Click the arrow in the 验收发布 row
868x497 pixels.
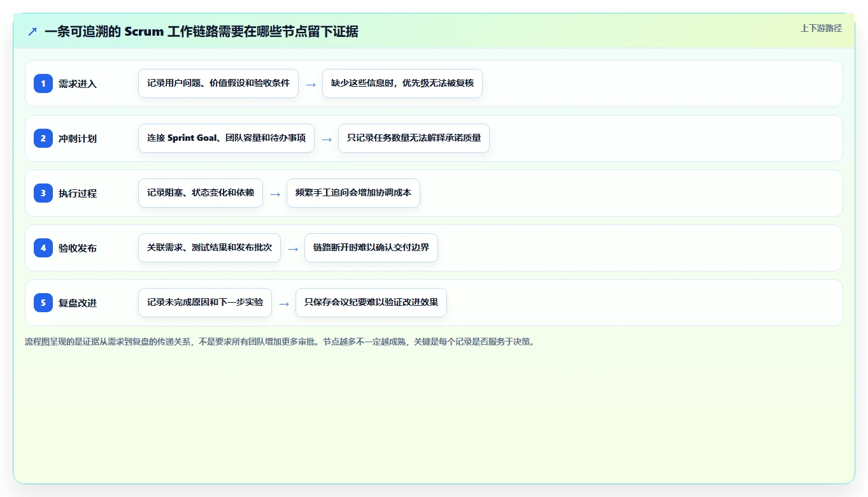292,248
